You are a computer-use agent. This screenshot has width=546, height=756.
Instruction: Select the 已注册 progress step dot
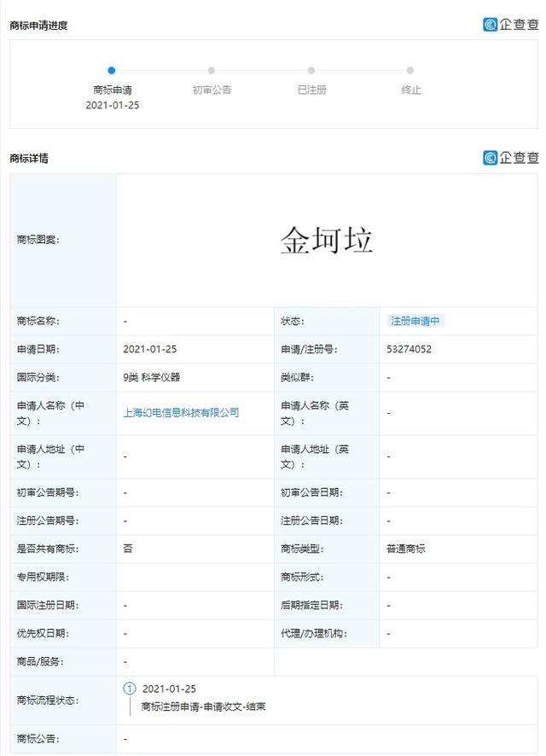(x=311, y=70)
